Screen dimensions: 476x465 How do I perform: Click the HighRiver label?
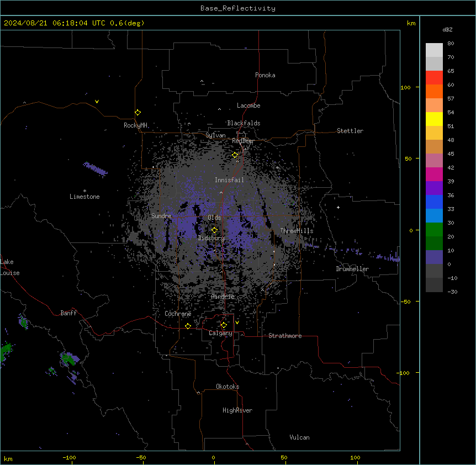(x=237, y=410)
